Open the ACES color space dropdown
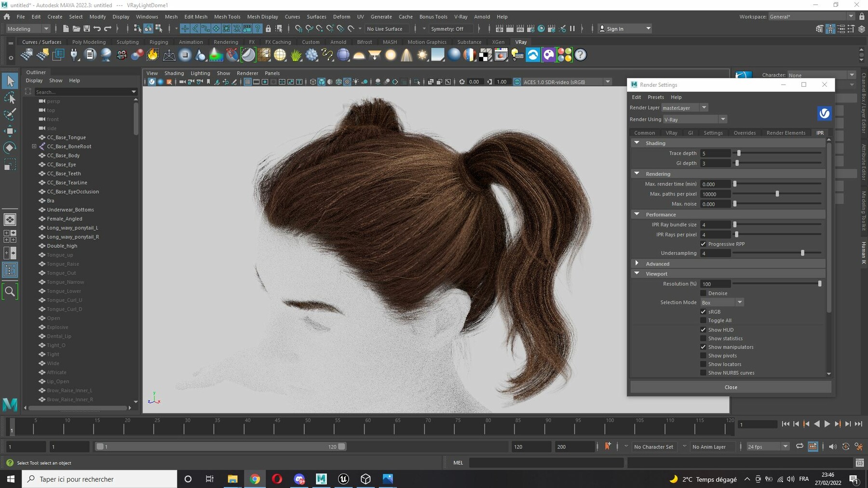The image size is (868, 488). click(x=567, y=82)
